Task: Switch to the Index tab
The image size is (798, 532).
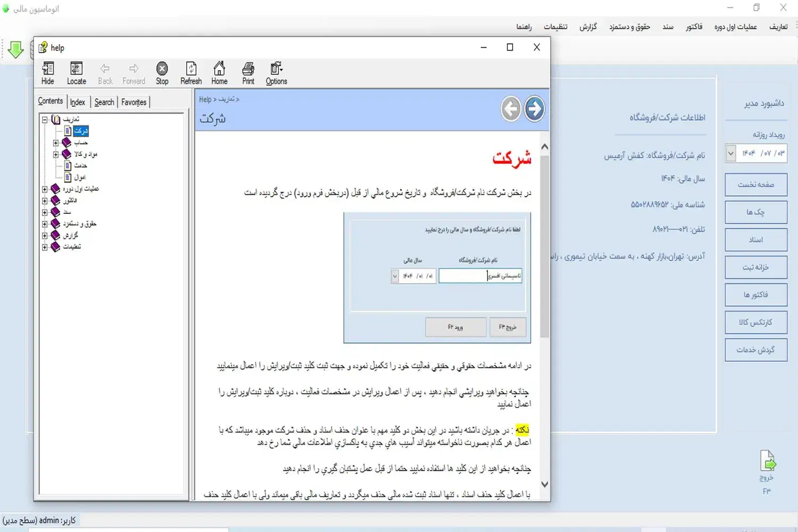Action: pyautogui.click(x=78, y=102)
